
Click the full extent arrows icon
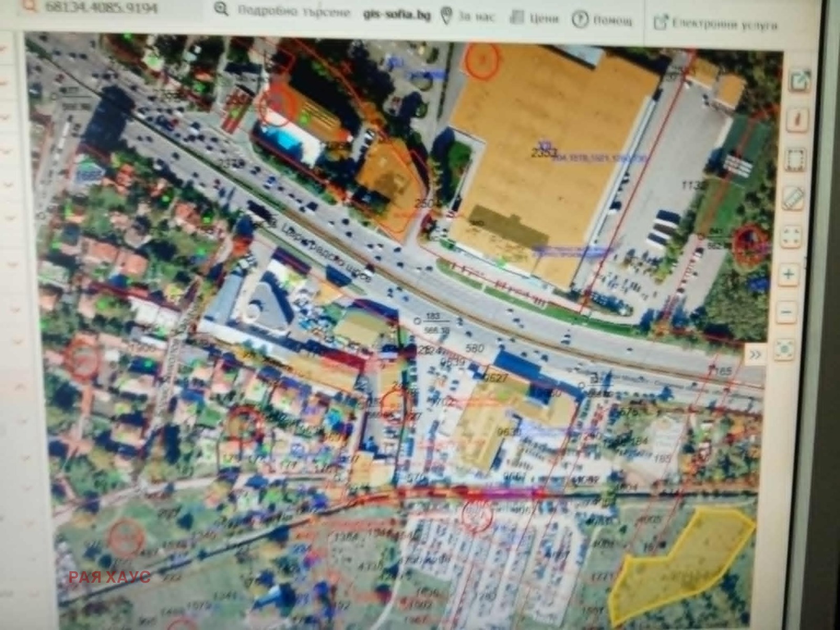click(x=791, y=236)
